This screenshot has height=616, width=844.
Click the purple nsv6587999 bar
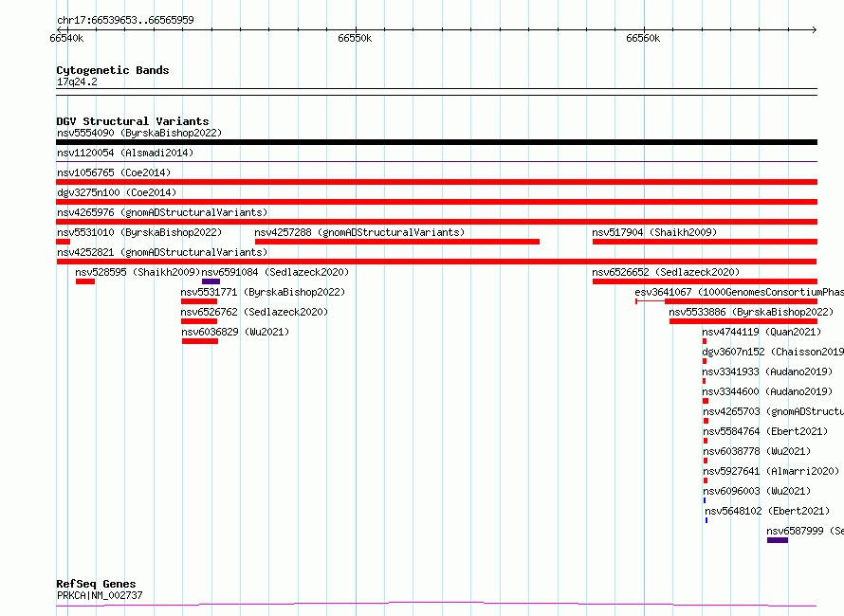pyautogui.click(x=778, y=540)
